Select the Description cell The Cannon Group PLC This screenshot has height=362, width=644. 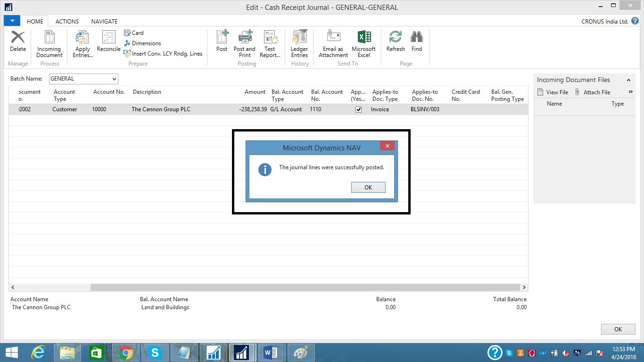click(x=161, y=109)
